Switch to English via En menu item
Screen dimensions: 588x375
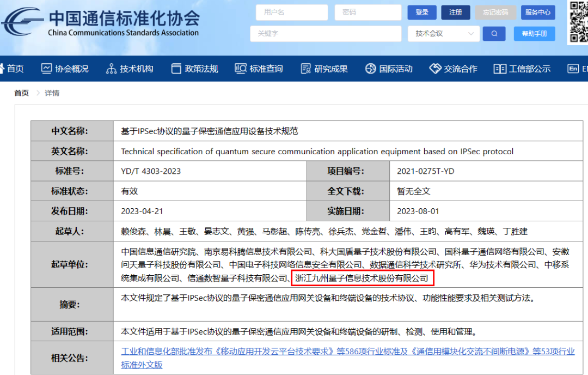tap(576, 69)
